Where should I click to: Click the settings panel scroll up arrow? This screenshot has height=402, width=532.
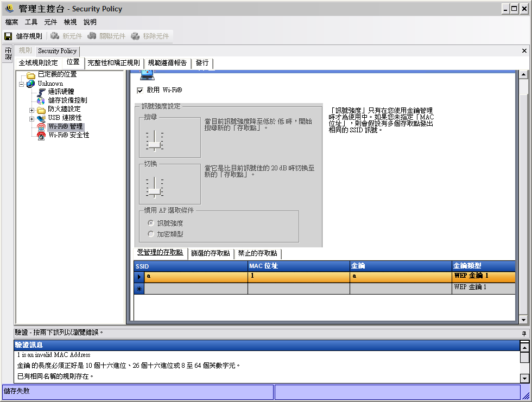[523, 74]
